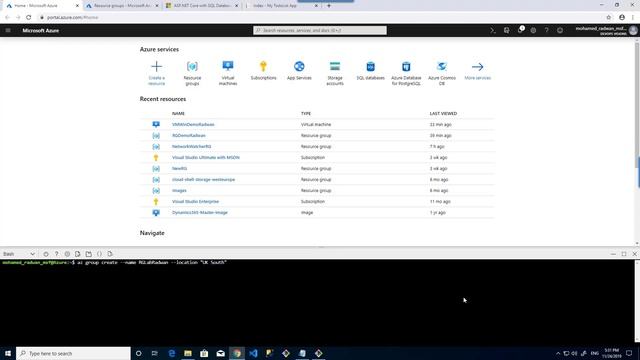Open NetworkWatcherRG resource group link
This screenshot has width=640, height=360.
(x=191, y=147)
